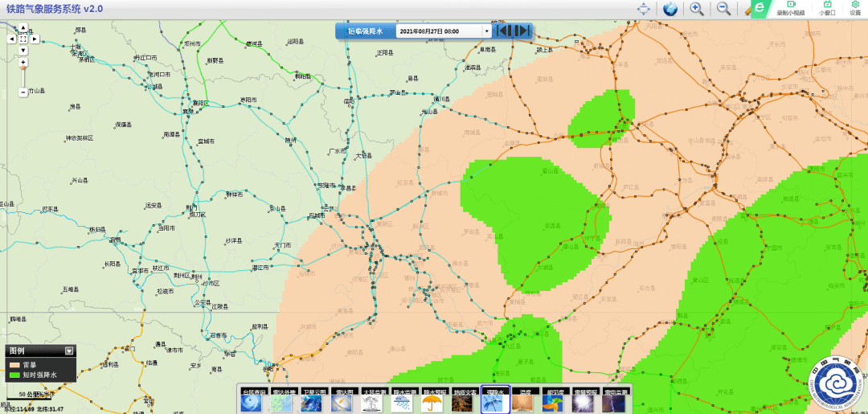Activate the pan map crosshair tool
Screen dimensions: 868x414
click(x=644, y=9)
